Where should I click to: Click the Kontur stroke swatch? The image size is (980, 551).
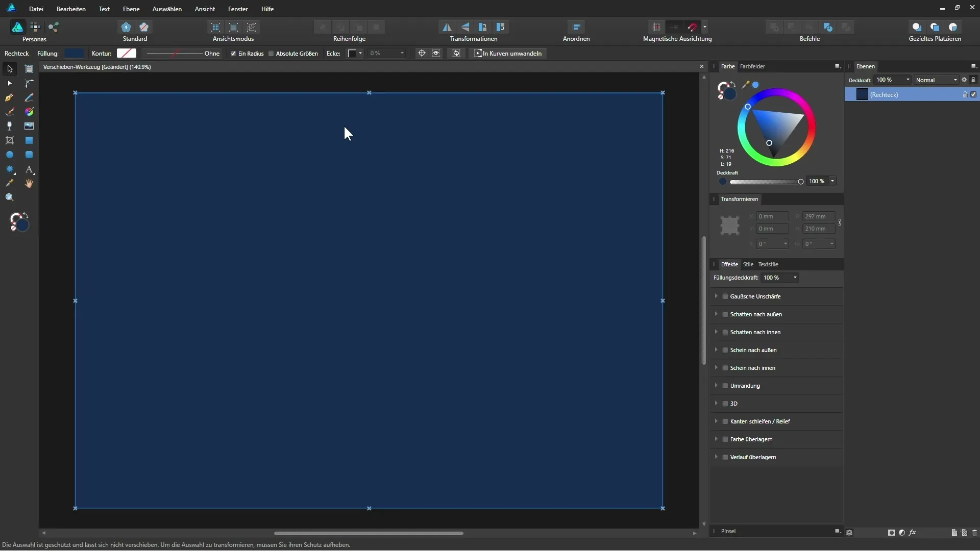tap(127, 54)
